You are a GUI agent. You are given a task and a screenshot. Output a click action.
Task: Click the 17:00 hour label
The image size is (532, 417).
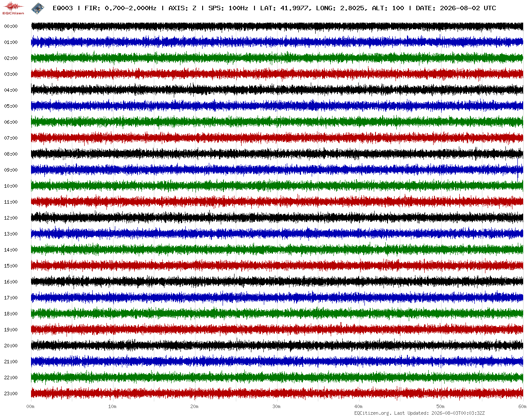tap(11, 298)
